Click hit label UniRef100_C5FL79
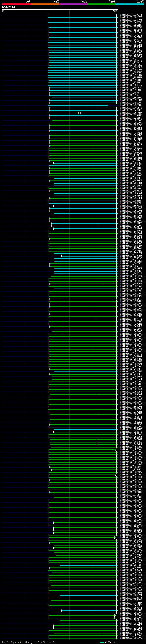 tap(131, 253)
